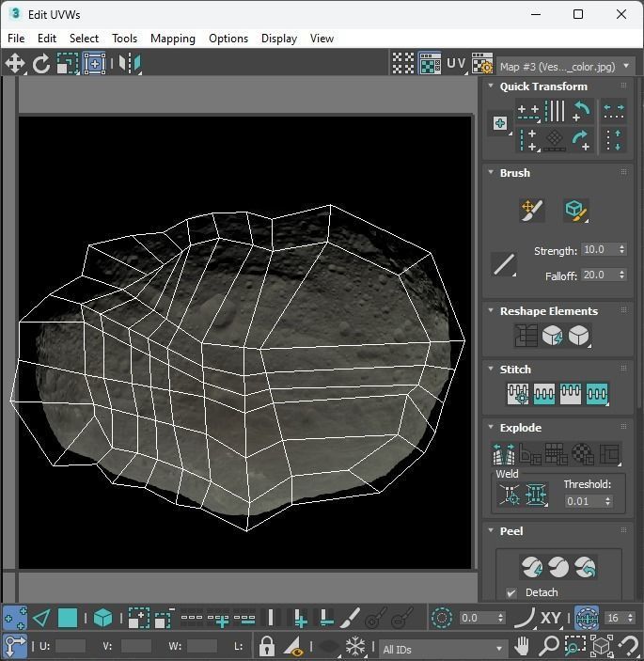The image size is (644, 661).
Task: Open the All IDs material dropdown
Action: point(443,649)
